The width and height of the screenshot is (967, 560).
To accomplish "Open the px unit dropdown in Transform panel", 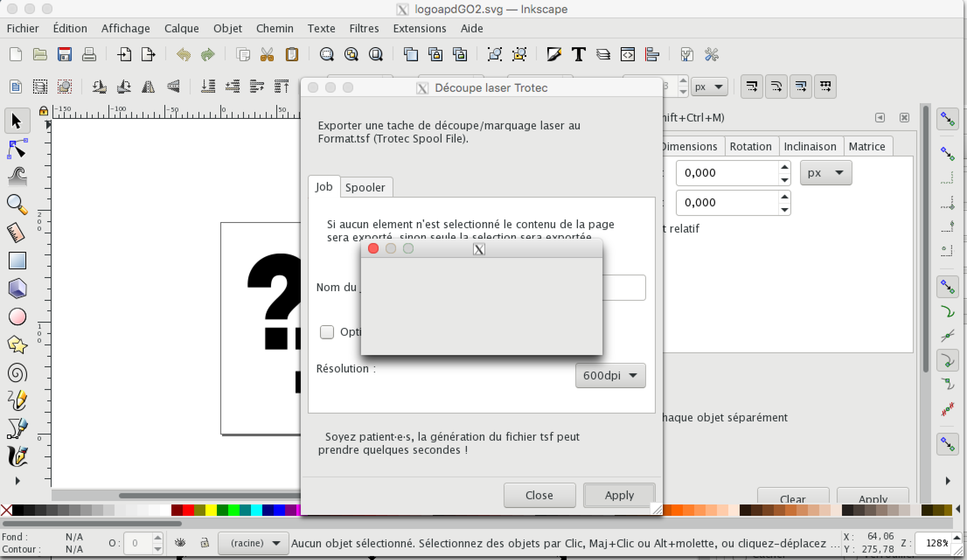I will tap(826, 173).
